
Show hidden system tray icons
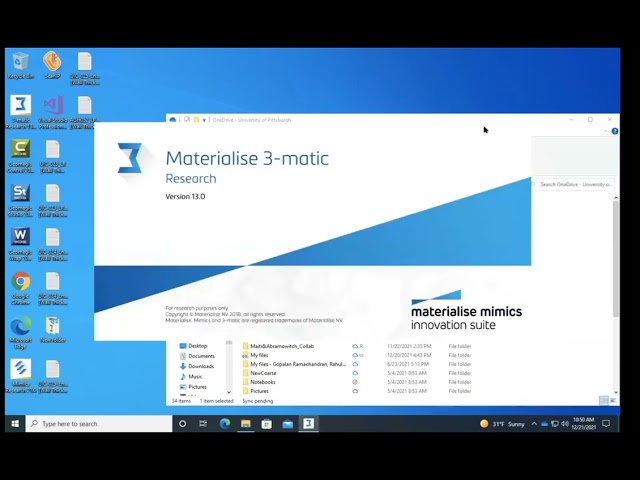point(534,424)
